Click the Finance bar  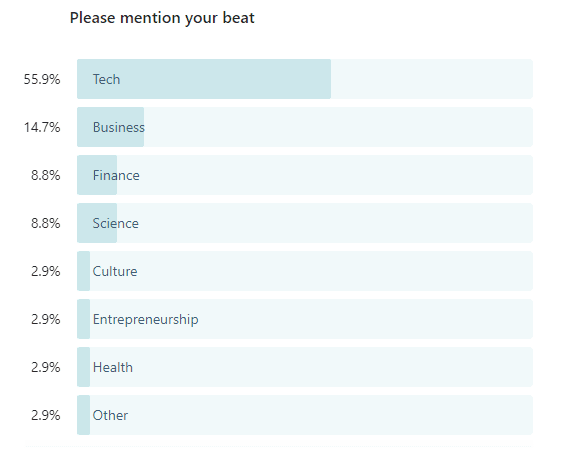(305, 175)
